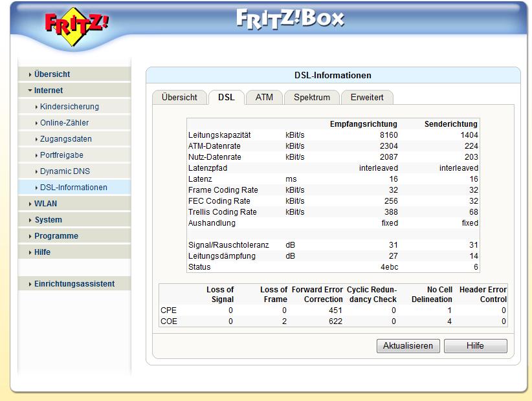Click the Nutz-Datenrate send value 203
This screenshot has width=532, height=401.
471,157
